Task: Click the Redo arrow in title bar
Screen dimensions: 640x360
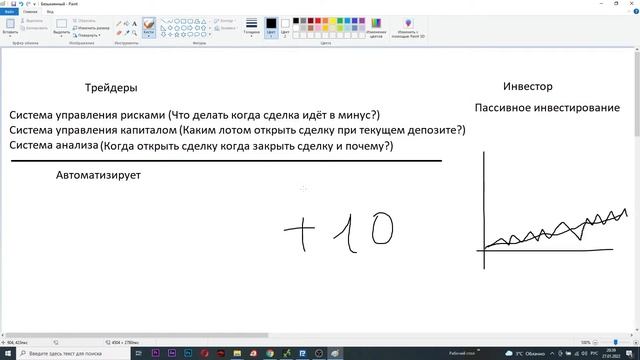Action: pyautogui.click(x=28, y=4)
